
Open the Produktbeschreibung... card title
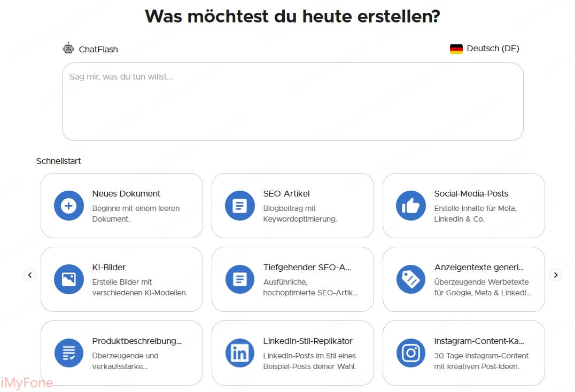click(x=137, y=341)
